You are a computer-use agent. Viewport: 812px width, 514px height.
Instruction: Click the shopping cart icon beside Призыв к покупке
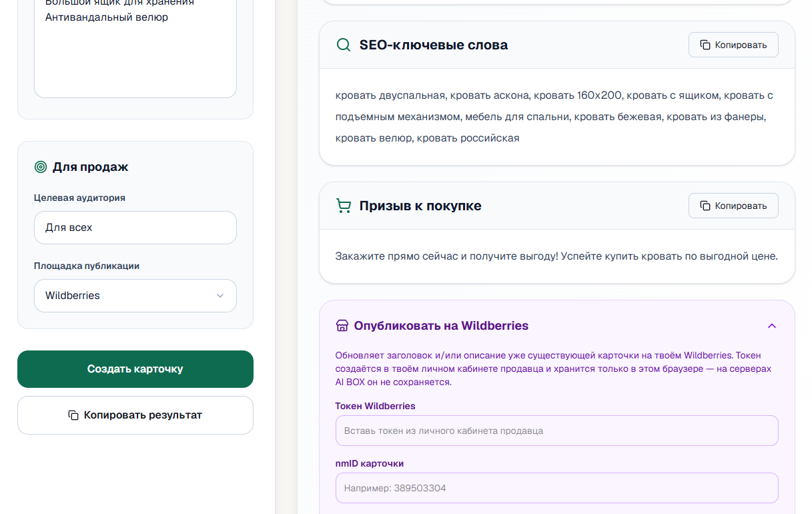point(344,206)
